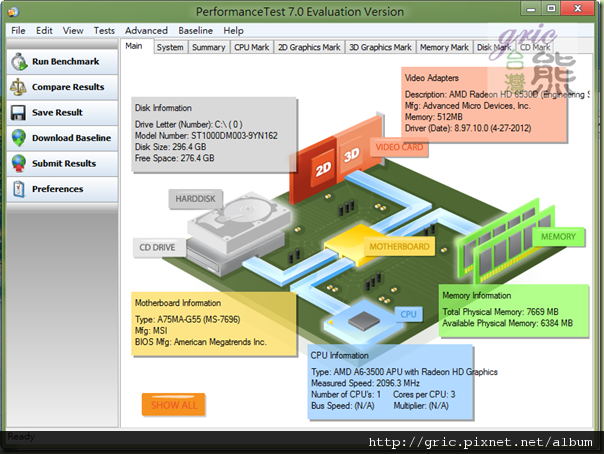This screenshot has width=604, height=454.
Task: Click the Driver 8.97.10.0 date text
Action: pyautogui.click(x=468, y=128)
